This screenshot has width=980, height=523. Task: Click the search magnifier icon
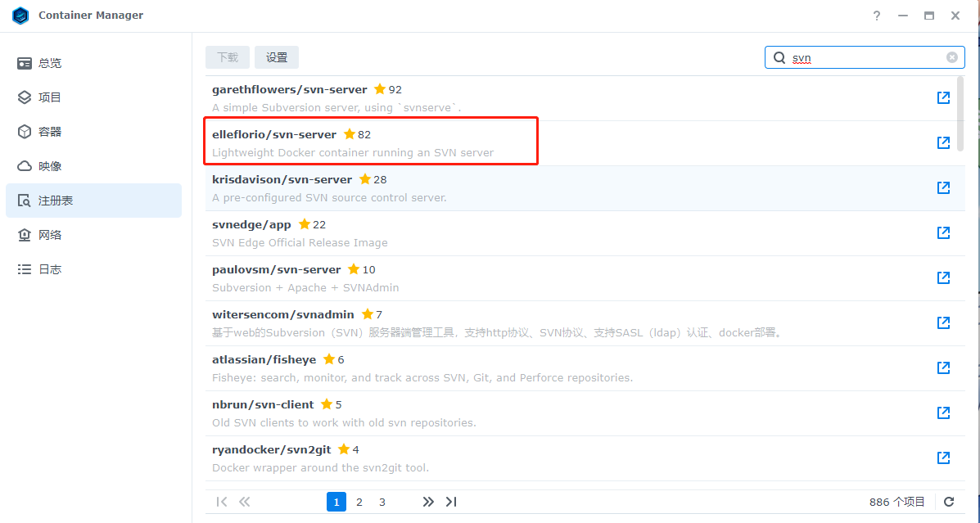tap(779, 57)
